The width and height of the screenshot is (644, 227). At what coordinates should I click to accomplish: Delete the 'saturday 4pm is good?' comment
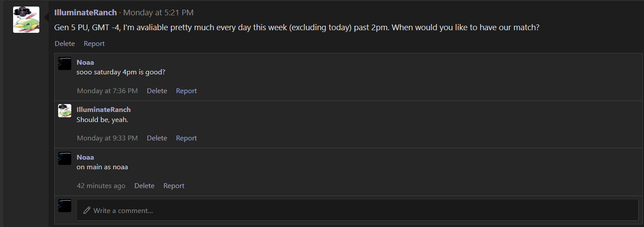click(x=157, y=91)
